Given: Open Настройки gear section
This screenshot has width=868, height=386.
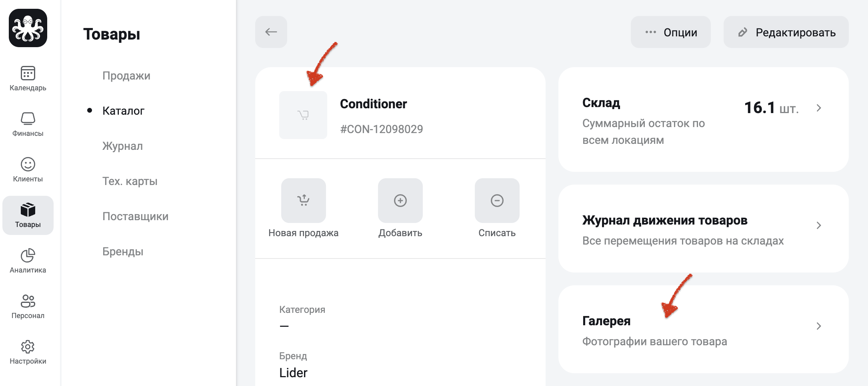Looking at the screenshot, I should 28,352.
